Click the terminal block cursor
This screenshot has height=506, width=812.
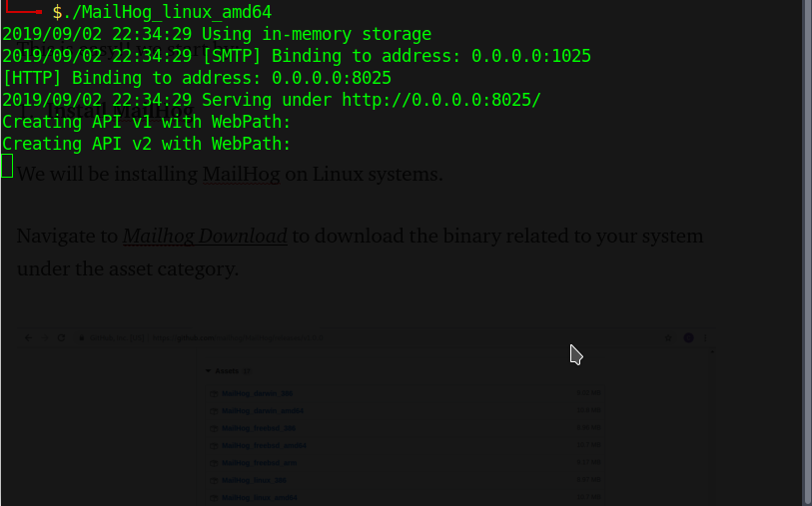pyautogui.click(x=7, y=166)
